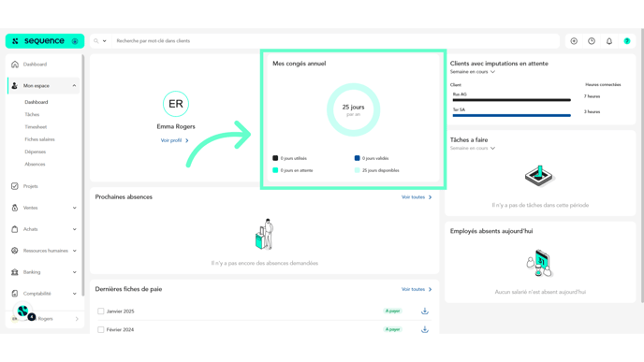This screenshot has height=362, width=644.
Task: Open the clock timer icon in top bar
Action: [x=592, y=41]
